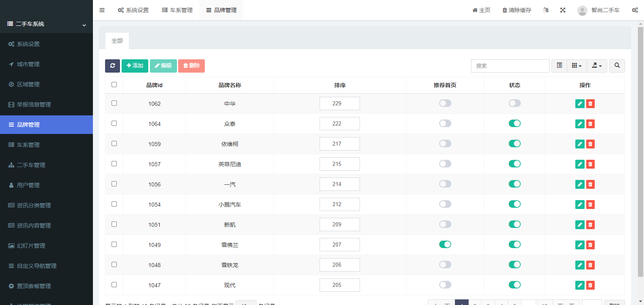Select all rows with header checkbox
644x305 pixels.
click(114, 85)
